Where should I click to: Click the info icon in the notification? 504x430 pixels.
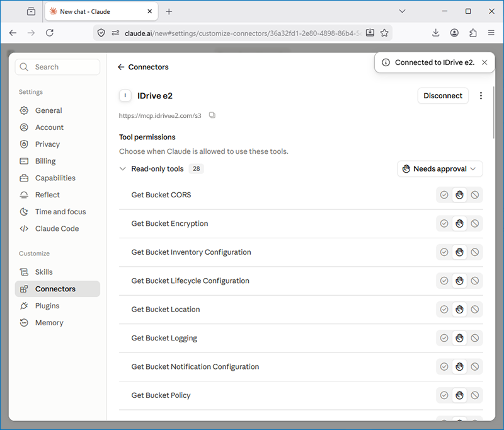tap(386, 62)
